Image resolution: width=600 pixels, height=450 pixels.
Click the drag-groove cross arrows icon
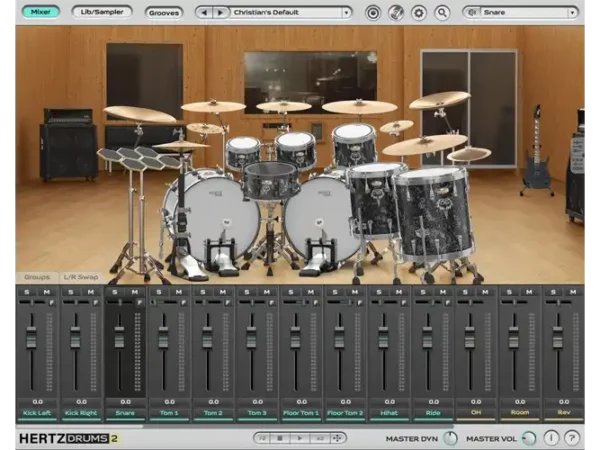click(x=337, y=439)
